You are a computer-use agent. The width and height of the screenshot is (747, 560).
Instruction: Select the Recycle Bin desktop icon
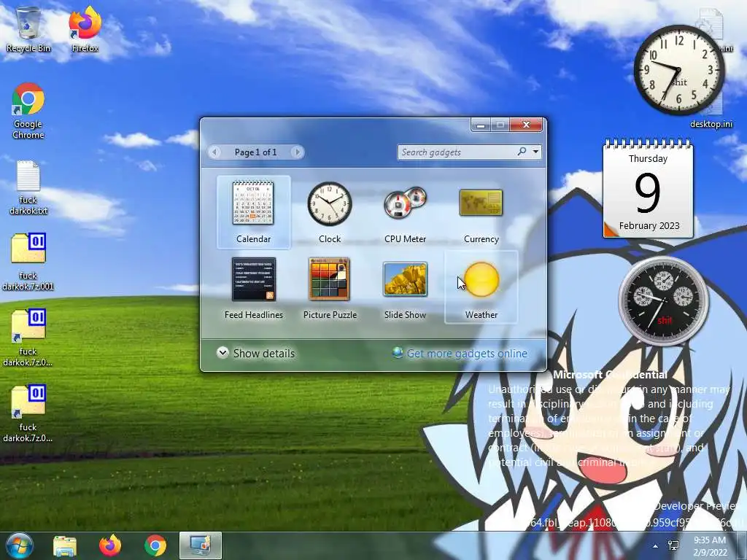[28, 29]
